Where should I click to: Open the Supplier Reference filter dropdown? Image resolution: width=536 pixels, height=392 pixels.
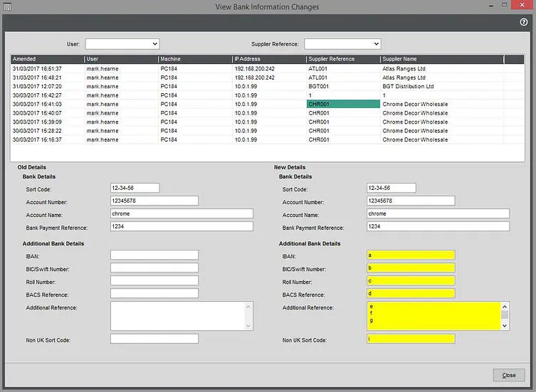(x=342, y=43)
